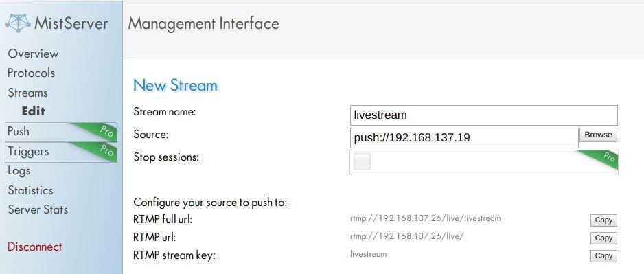Screen dimensions: 644x274
Task: Select the Edit submenu item
Action: (x=33, y=111)
